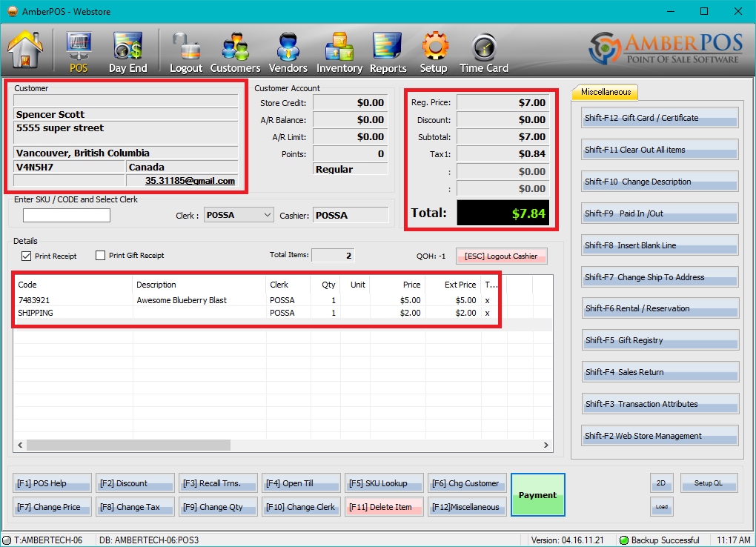Click the [F10] Change Clerk button
The height and width of the screenshot is (547, 756).
pyautogui.click(x=301, y=506)
